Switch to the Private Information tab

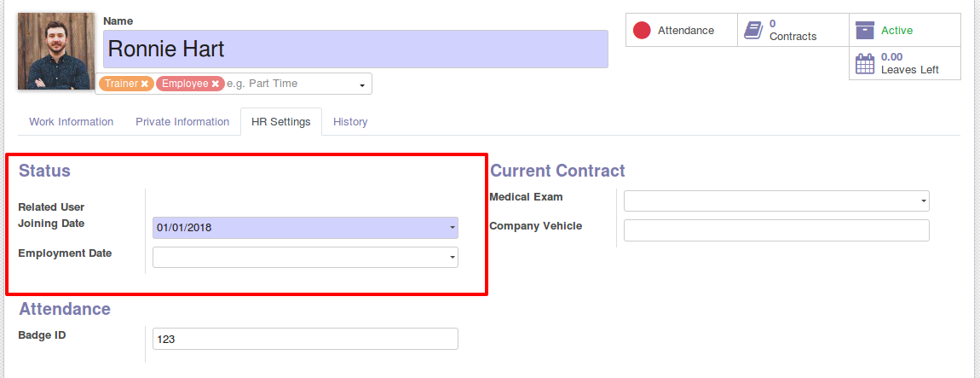click(182, 121)
